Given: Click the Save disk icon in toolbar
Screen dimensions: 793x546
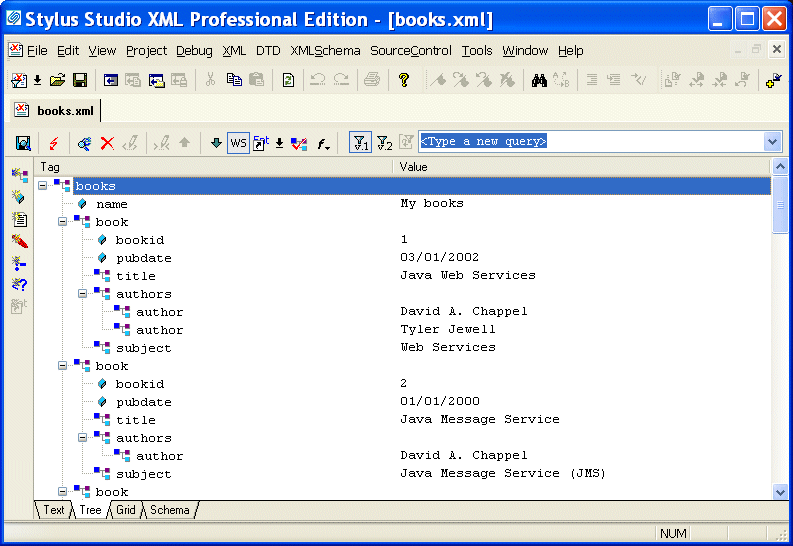Looking at the screenshot, I should (x=79, y=81).
